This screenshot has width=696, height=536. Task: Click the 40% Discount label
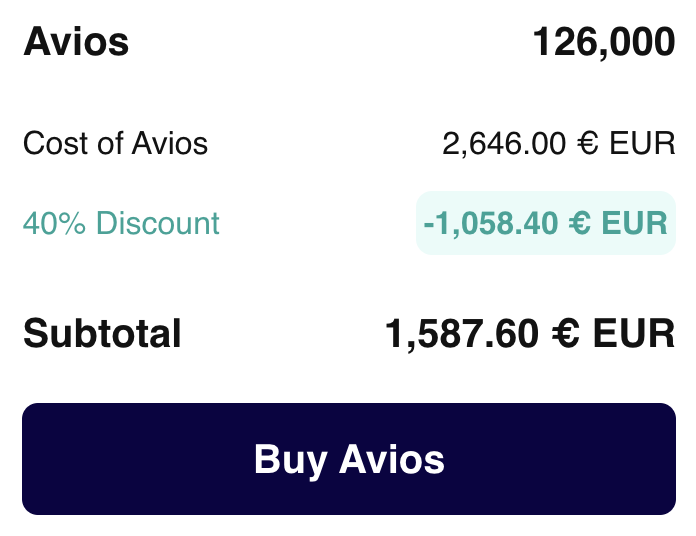(x=121, y=223)
